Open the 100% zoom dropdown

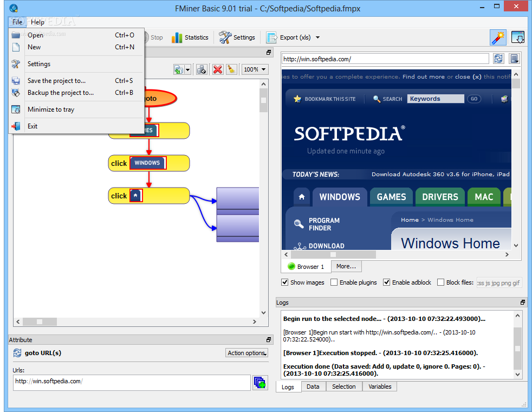pyautogui.click(x=255, y=69)
